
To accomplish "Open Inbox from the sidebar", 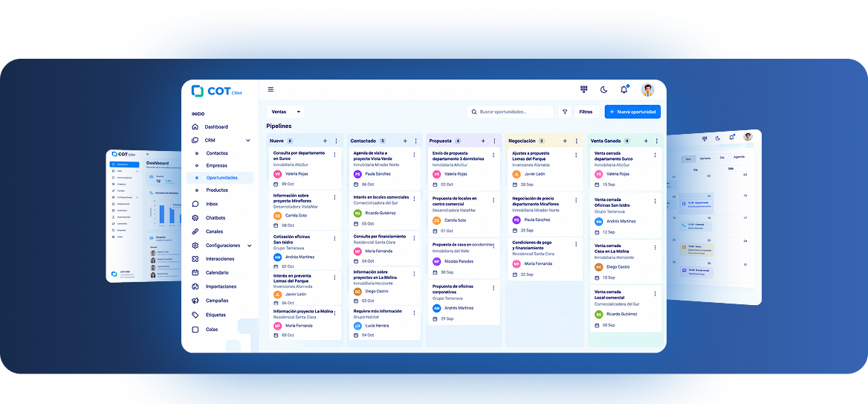I will [x=212, y=204].
